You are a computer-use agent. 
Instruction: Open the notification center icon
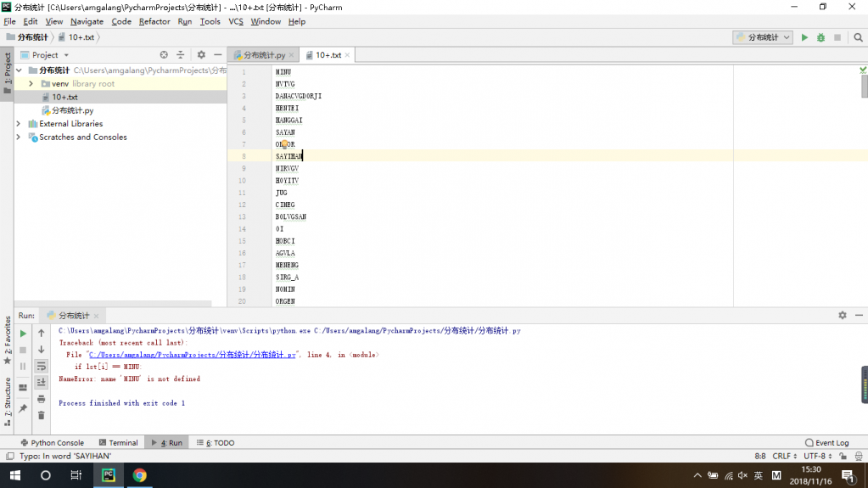click(848, 476)
